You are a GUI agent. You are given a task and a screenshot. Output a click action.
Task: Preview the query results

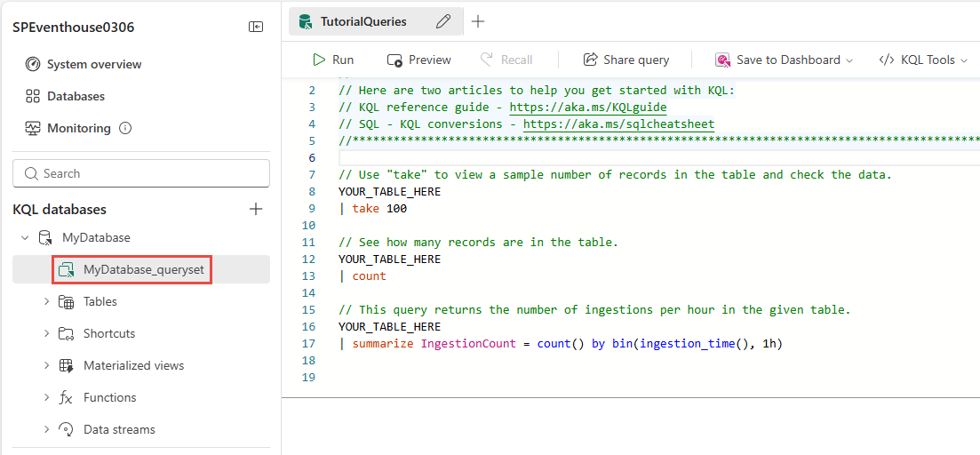tap(418, 60)
